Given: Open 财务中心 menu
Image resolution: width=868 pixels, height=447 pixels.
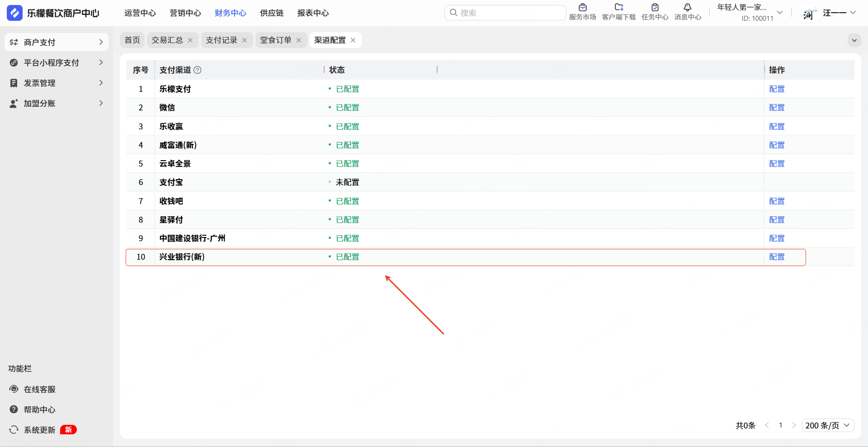Looking at the screenshot, I should [x=231, y=13].
